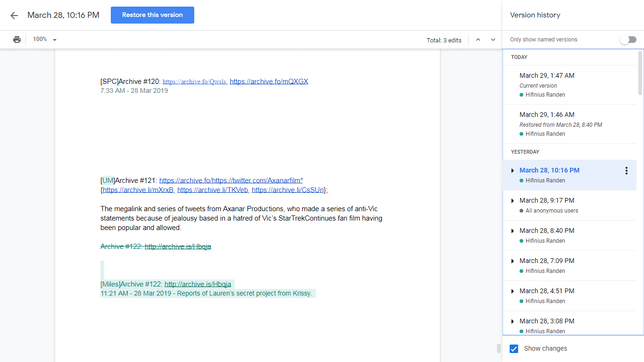Select the March 29, 1:46 AM restored version

(570, 124)
